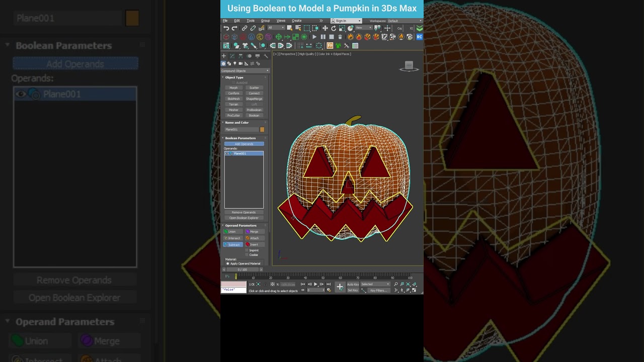The height and width of the screenshot is (362, 644).
Task: Open the object color swatch
Action: pos(262,130)
